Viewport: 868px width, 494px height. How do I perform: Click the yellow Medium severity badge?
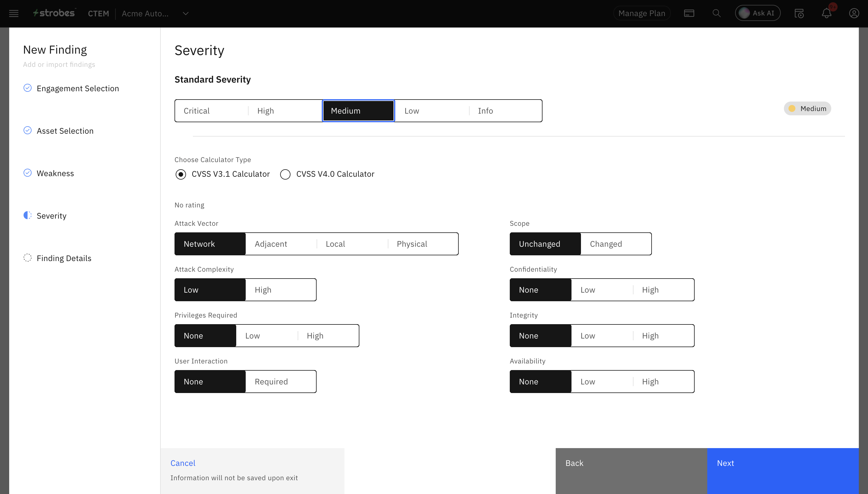(x=807, y=108)
